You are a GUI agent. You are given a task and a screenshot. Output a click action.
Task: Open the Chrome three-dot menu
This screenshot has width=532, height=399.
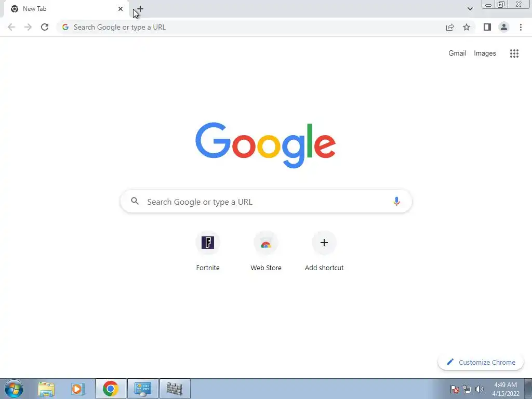(x=521, y=27)
